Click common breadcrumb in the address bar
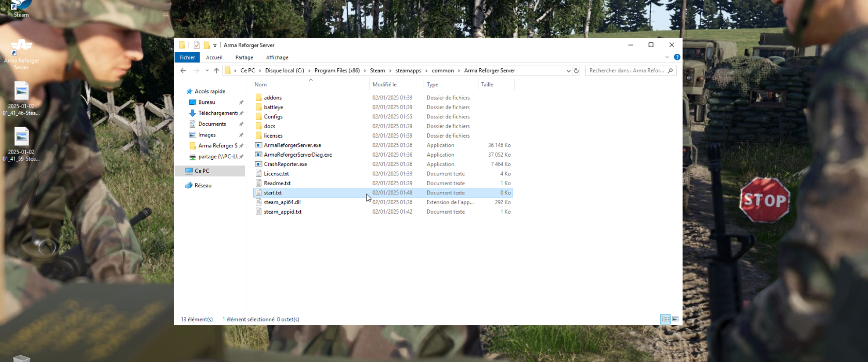Viewport: 868px width, 362px height. (443, 70)
